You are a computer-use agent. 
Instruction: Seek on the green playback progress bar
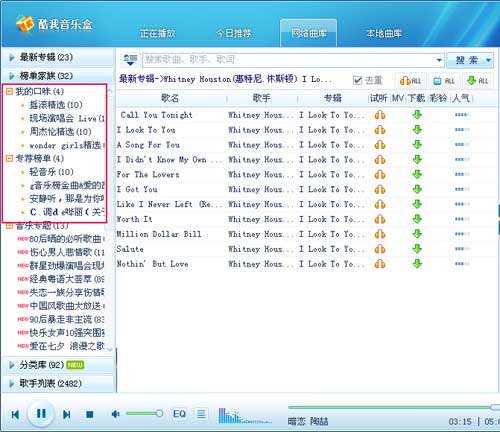(x=393, y=407)
